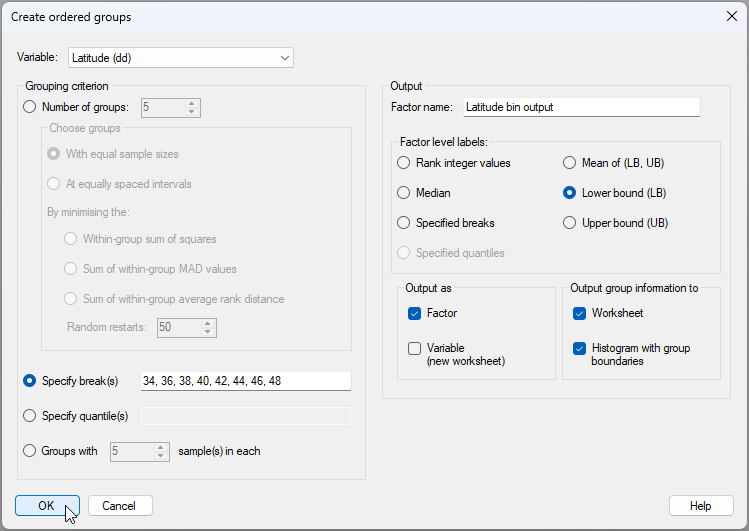
Task: Choose Median factor level label
Action: pos(404,193)
